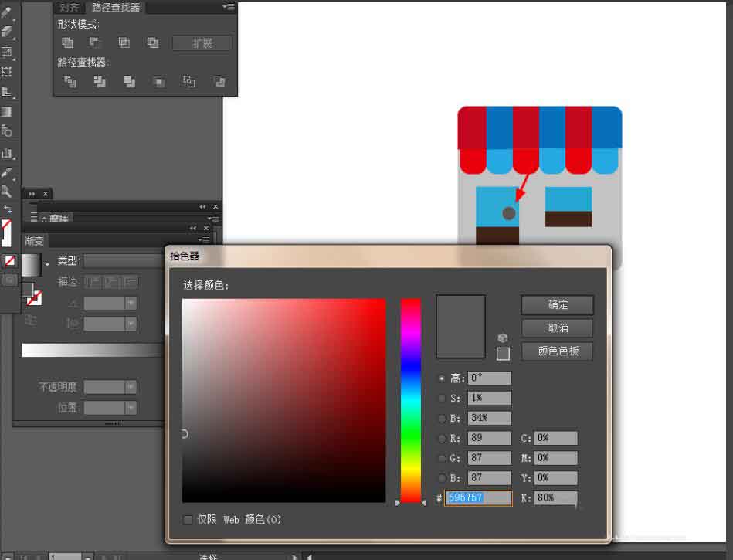Click the Outline pathfinder icon
The width and height of the screenshot is (733, 560).
tap(189, 82)
